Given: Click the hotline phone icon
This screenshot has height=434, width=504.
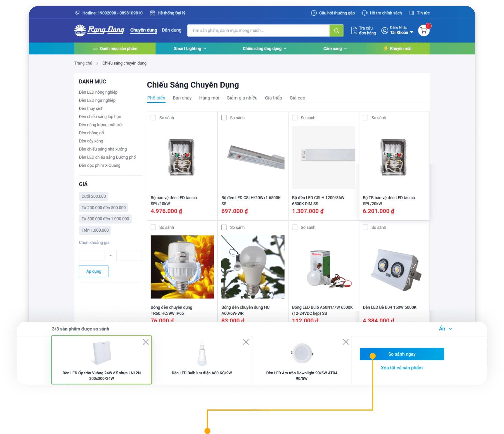Looking at the screenshot, I should coord(77,13).
